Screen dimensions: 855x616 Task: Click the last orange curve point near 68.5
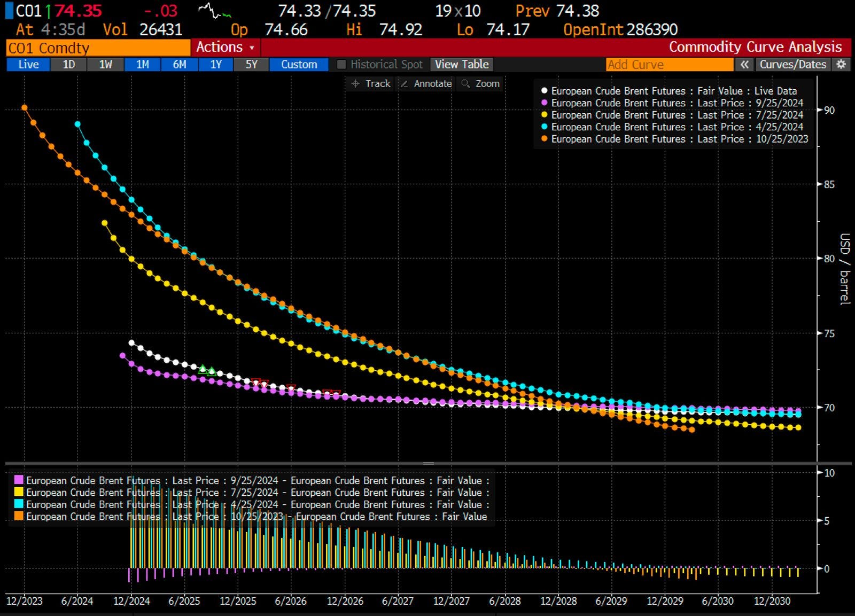point(692,430)
